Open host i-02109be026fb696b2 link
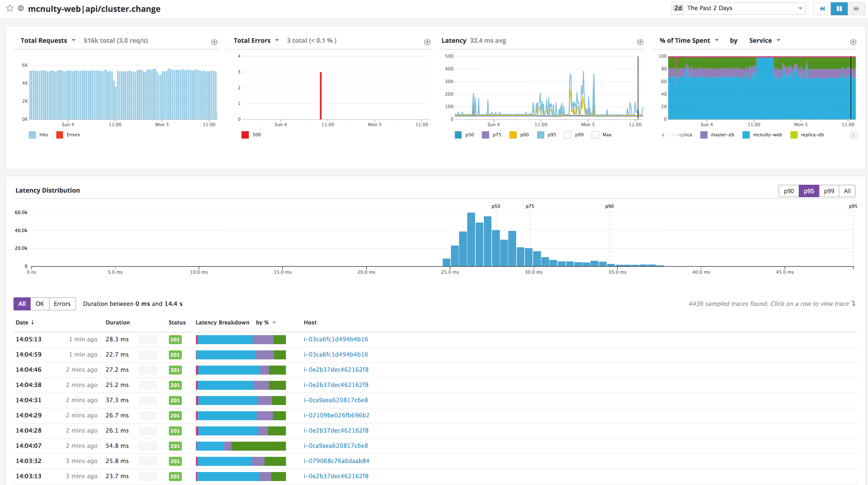Image resolution: width=868 pixels, height=485 pixels. (x=336, y=415)
